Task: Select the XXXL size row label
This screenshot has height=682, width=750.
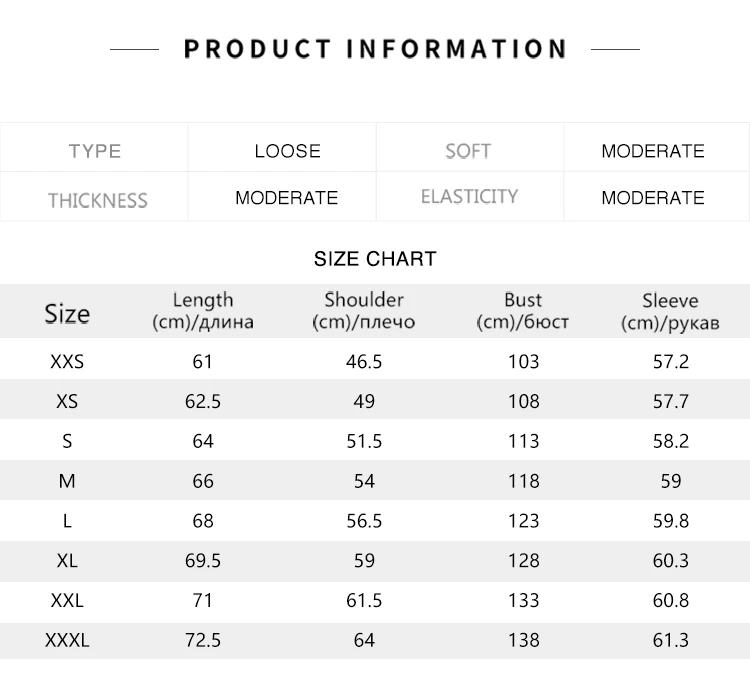Action: pos(67,640)
